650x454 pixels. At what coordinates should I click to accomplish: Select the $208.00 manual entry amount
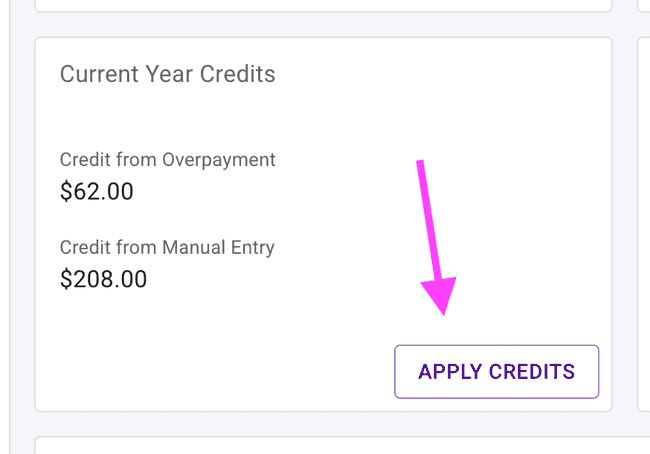click(103, 279)
